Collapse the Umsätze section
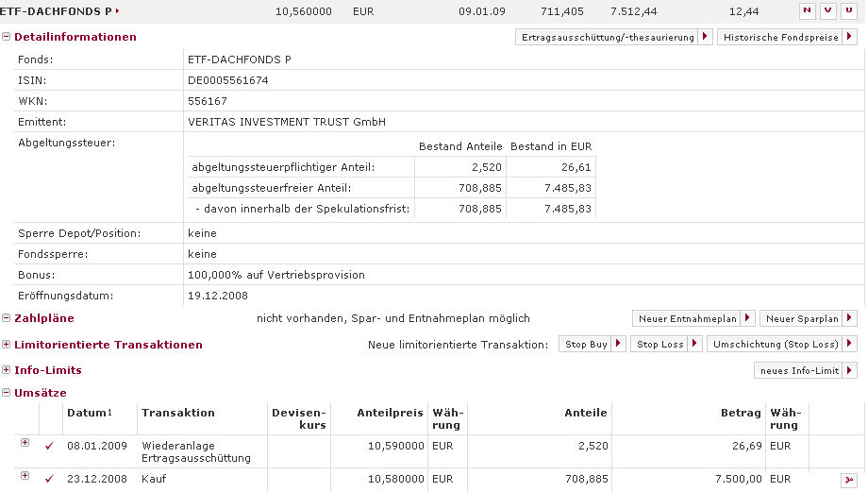Screen dimensions: 868x492 tap(7, 393)
